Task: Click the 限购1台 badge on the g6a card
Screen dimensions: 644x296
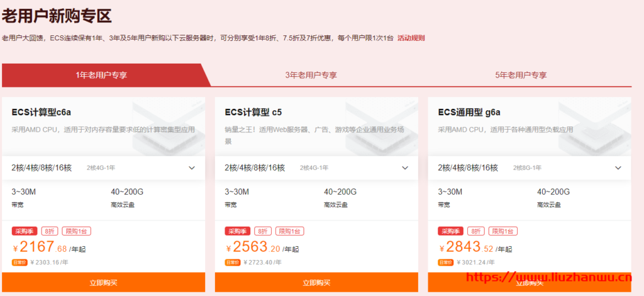Action: pyautogui.click(x=502, y=231)
